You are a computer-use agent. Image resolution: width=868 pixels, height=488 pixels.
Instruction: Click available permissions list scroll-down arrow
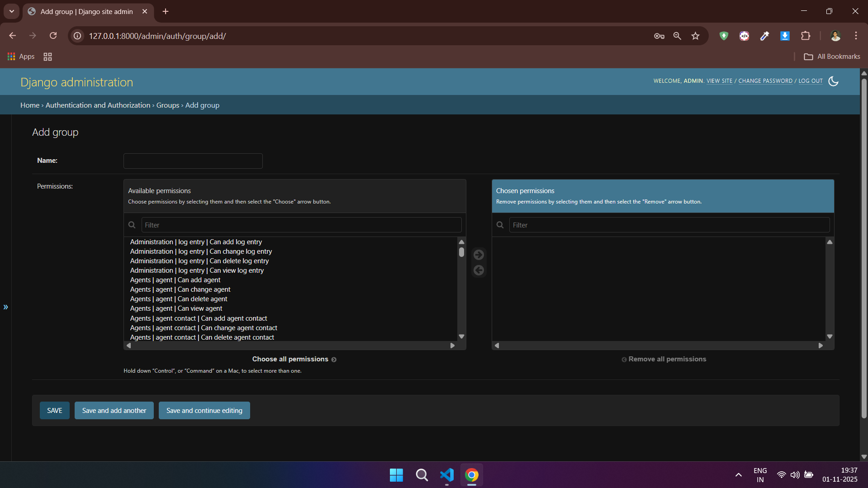tap(461, 336)
